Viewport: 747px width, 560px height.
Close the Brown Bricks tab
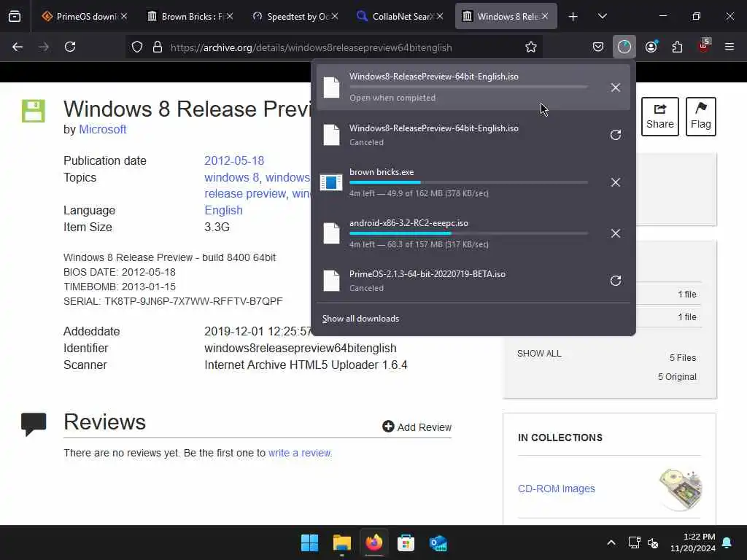[x=230, y=16]
